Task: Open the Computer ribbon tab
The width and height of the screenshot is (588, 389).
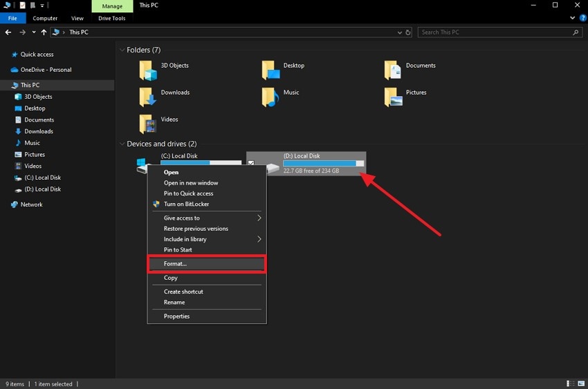Action: [x=45, y=19]
